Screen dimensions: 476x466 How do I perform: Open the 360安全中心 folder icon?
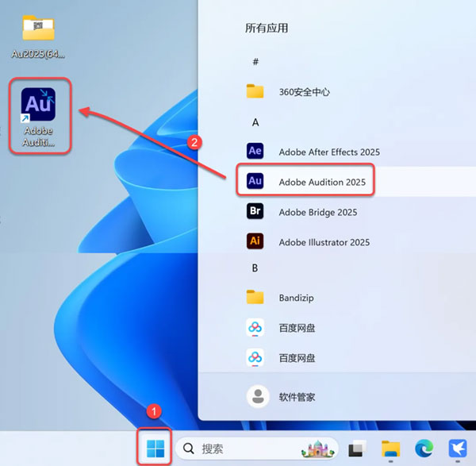255,91
